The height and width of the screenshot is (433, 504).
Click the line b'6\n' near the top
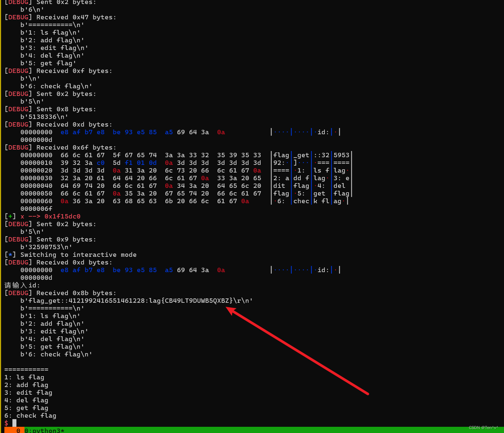(x=32, y=9)
